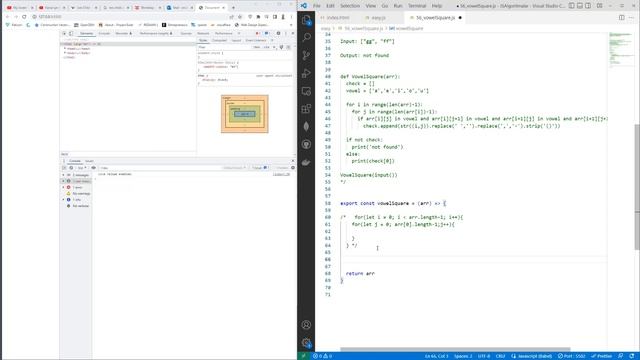
Task: Open the Run menu in VS Code
Action: click(x=398, y=6)
